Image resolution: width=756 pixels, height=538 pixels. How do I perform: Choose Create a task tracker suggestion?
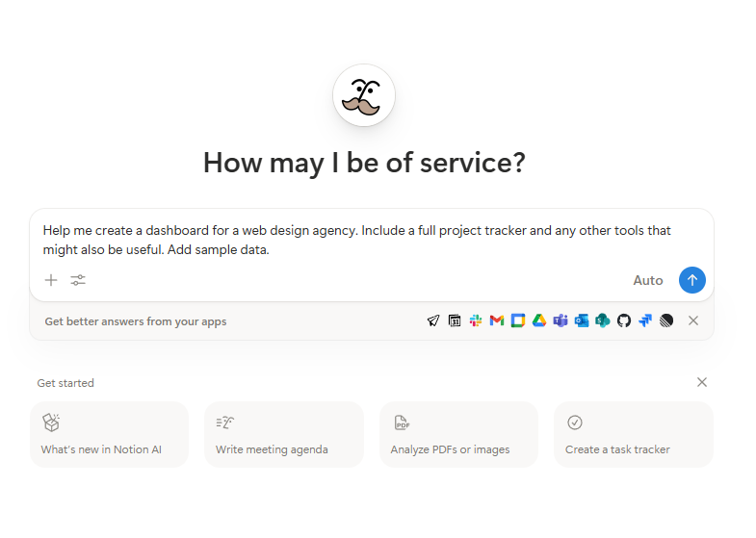pyautogui.click(x=634, y=434)
